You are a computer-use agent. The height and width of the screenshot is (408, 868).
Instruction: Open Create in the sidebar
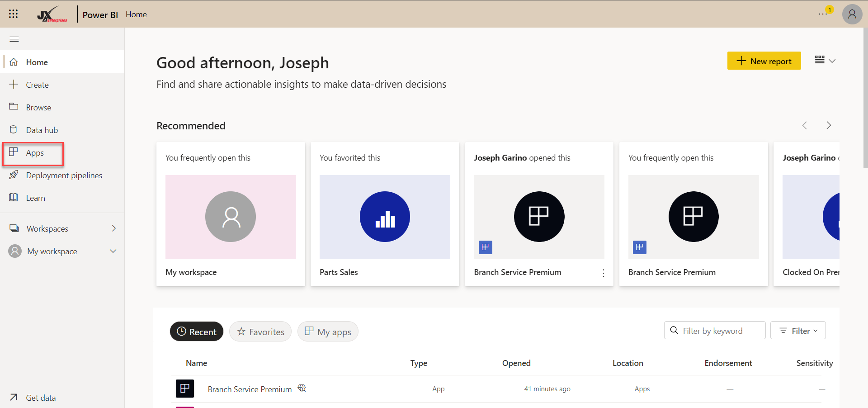[62, 85]
